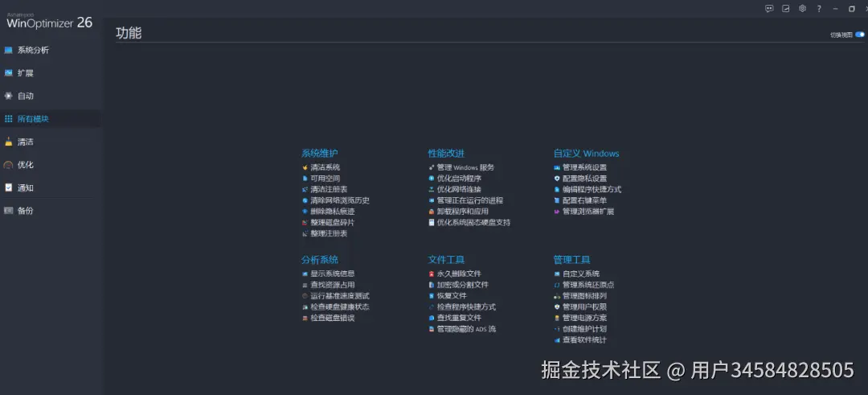Click the 备份 icon in the sidebar
The image size is (868, 395).
tap(8, 211)
